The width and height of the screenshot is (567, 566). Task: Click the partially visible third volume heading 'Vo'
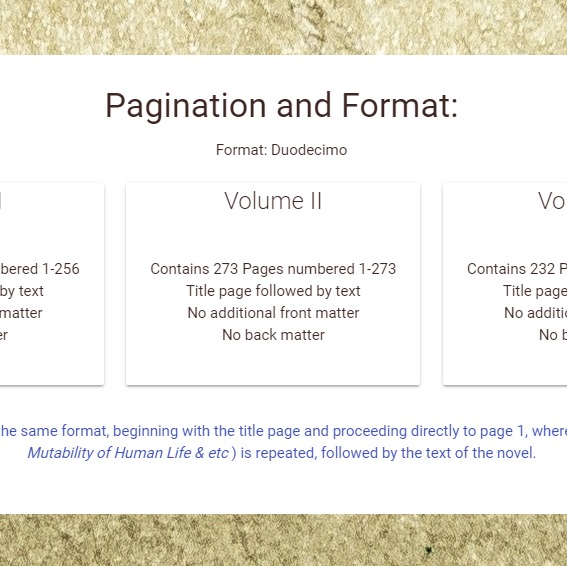(x=552, y=201)
